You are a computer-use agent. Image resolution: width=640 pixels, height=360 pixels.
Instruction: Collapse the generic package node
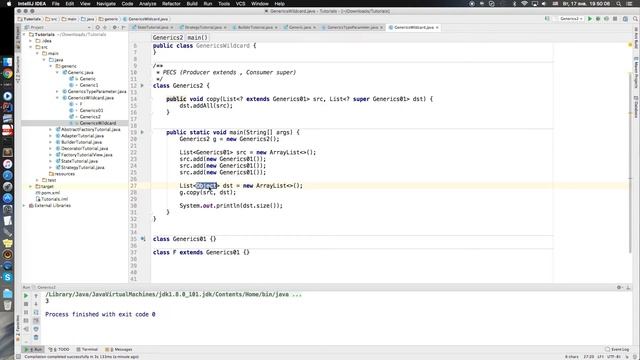point(51,66)
